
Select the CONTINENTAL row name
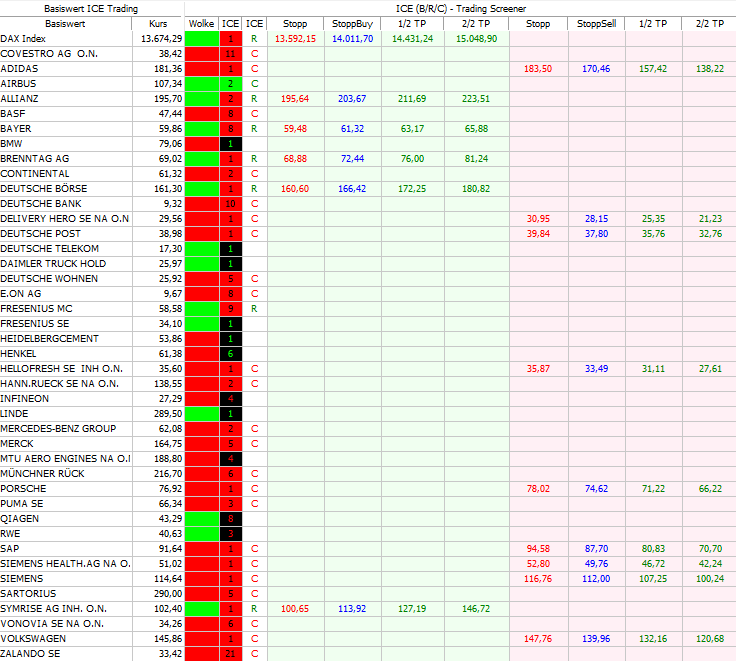pos(35,174)
